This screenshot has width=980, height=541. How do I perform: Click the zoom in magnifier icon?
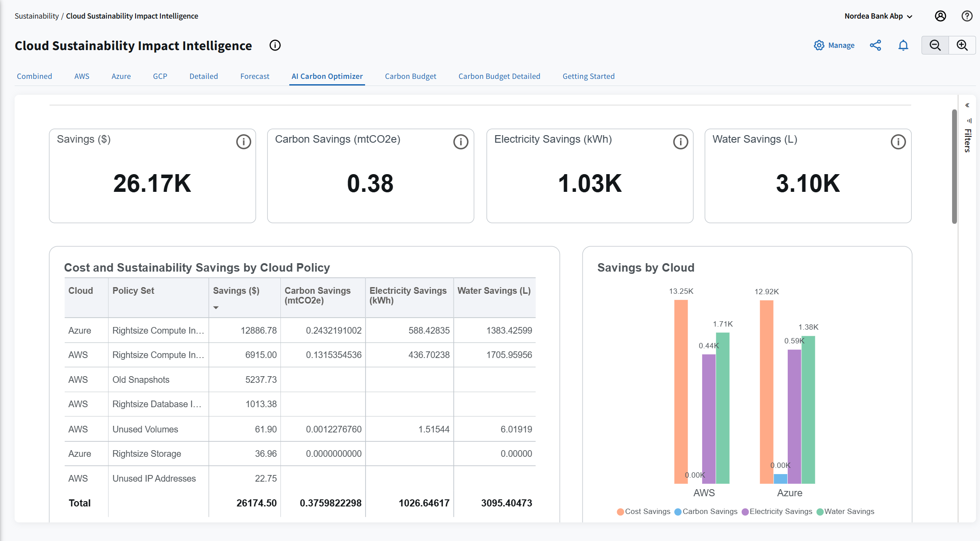coord(962,45)
